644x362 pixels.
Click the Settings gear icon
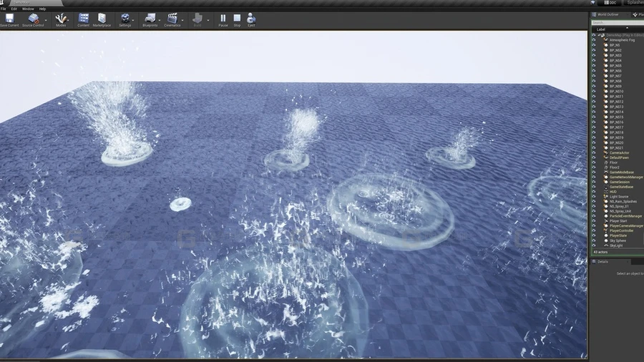(125, 19)
